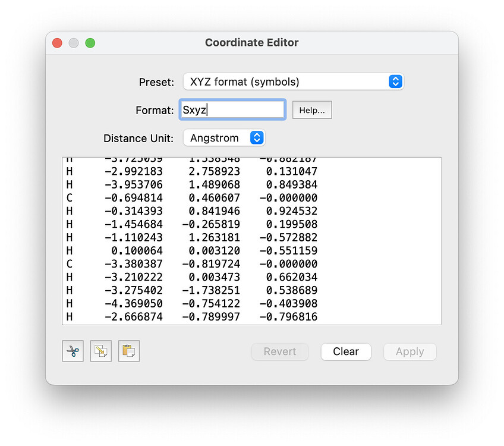Click the first carbon atom line

tap(178, 197)
